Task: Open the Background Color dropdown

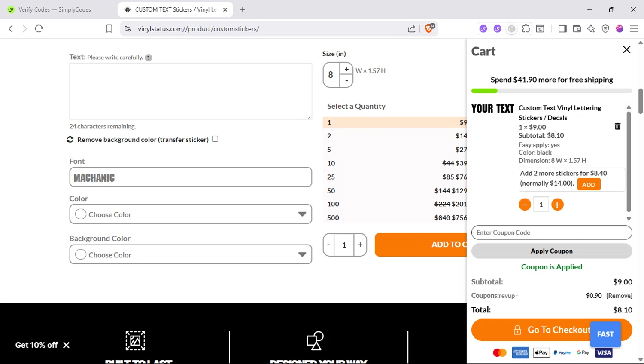Action: point(191,254)
